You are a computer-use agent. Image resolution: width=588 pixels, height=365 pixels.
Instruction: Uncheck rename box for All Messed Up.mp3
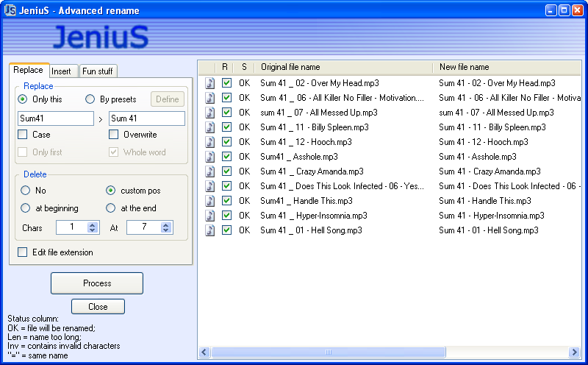[x=226, y=112]
